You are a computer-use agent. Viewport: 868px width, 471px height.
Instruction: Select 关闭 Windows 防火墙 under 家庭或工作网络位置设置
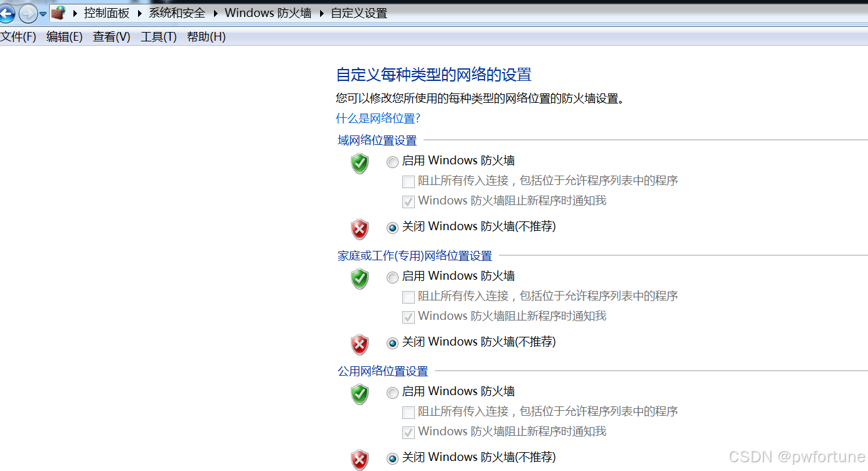click(392, 343)
